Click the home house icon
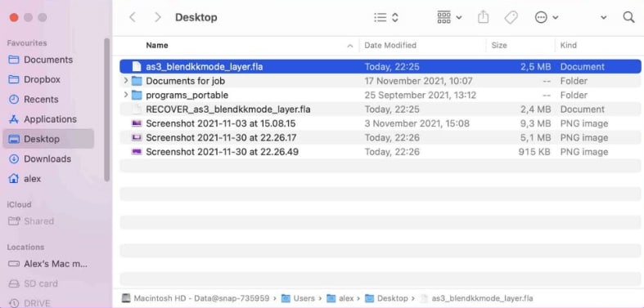Viewport: 644px width, 308px height. point(14,179)
